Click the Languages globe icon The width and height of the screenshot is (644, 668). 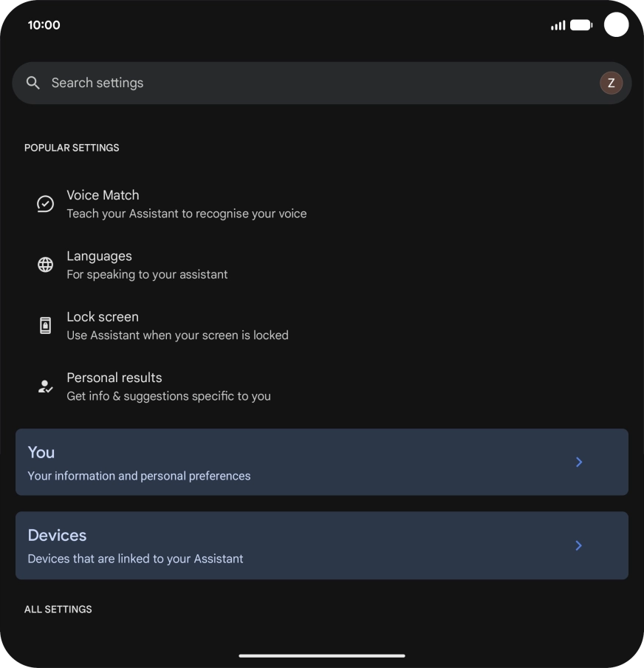click(44, 265)
